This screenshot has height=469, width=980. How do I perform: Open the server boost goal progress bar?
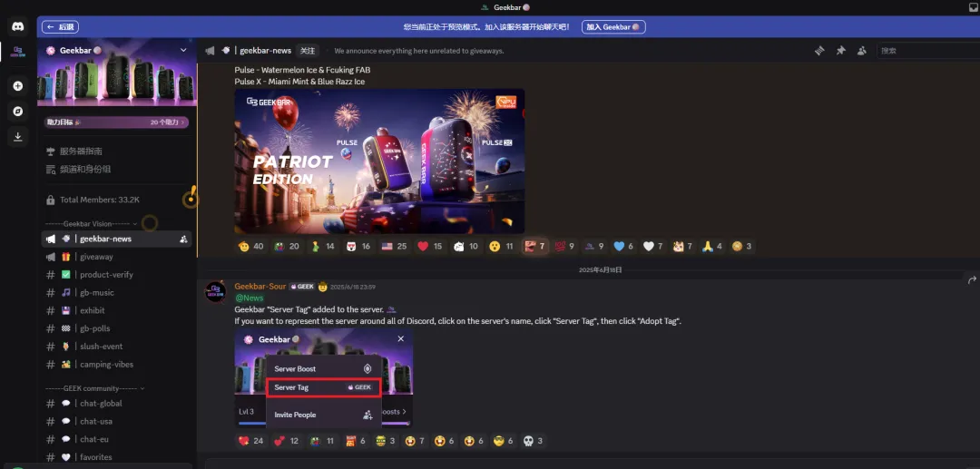point(116,122)
